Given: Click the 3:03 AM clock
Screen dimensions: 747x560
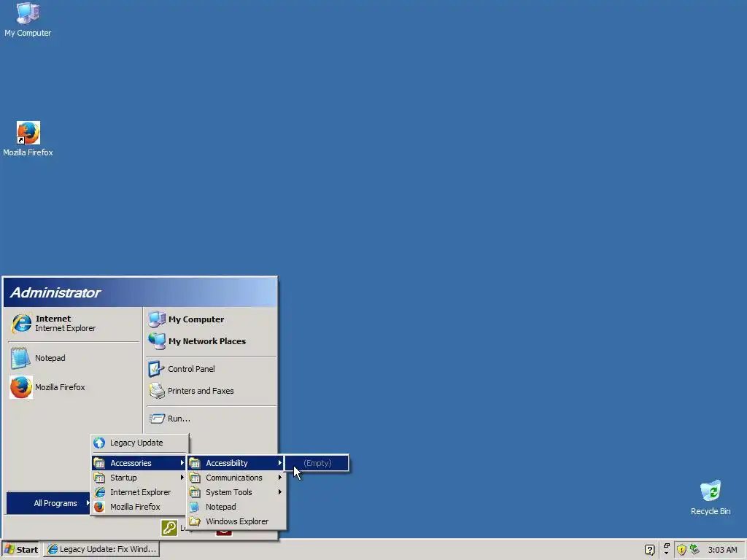Looking at the screenshot, I should pos(722,550).
